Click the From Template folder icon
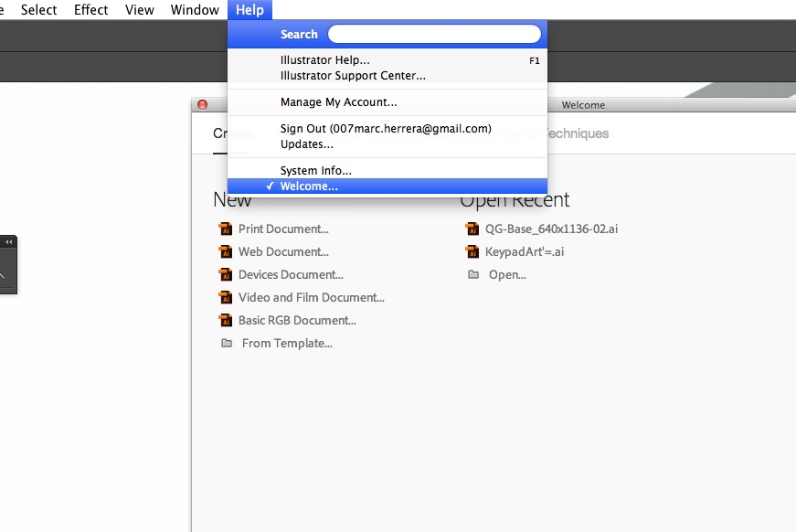Viewport: 796px width, 532px height. [227, 343]
